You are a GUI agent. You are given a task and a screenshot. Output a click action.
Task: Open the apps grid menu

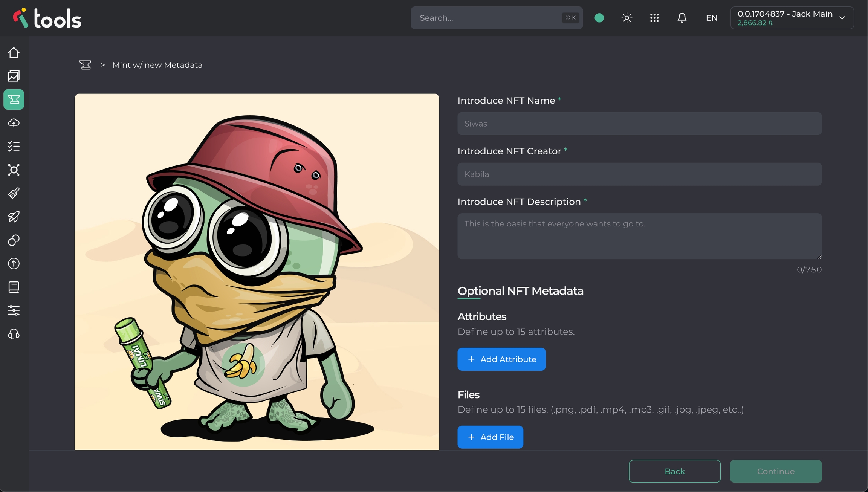click(654, 18)
